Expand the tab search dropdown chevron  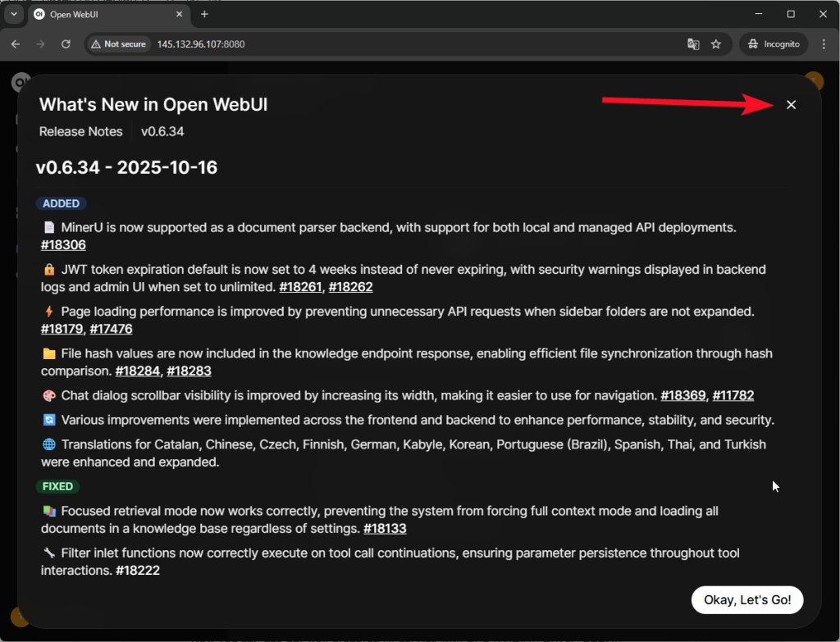coord(14,14)
